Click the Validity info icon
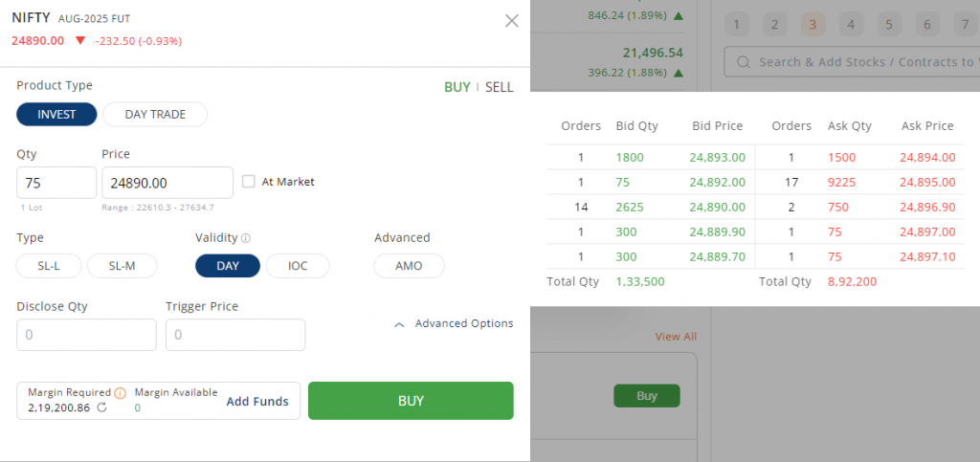Screen dimensions: 980x462 coord(246,238)
